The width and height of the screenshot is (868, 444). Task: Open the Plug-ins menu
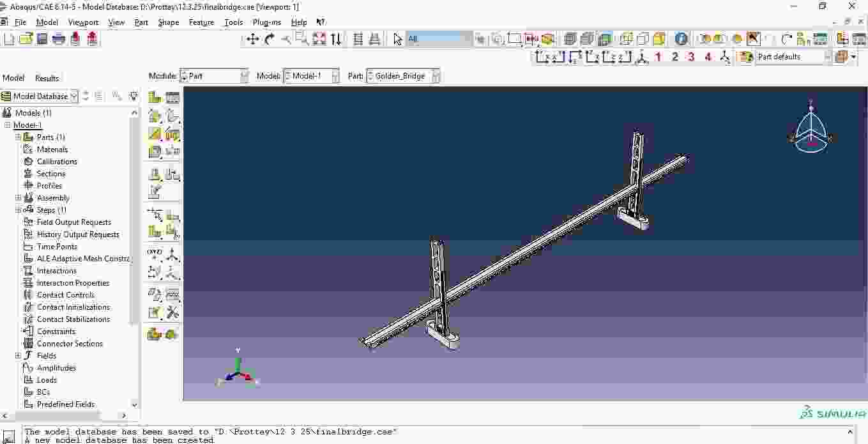[266, 22]
